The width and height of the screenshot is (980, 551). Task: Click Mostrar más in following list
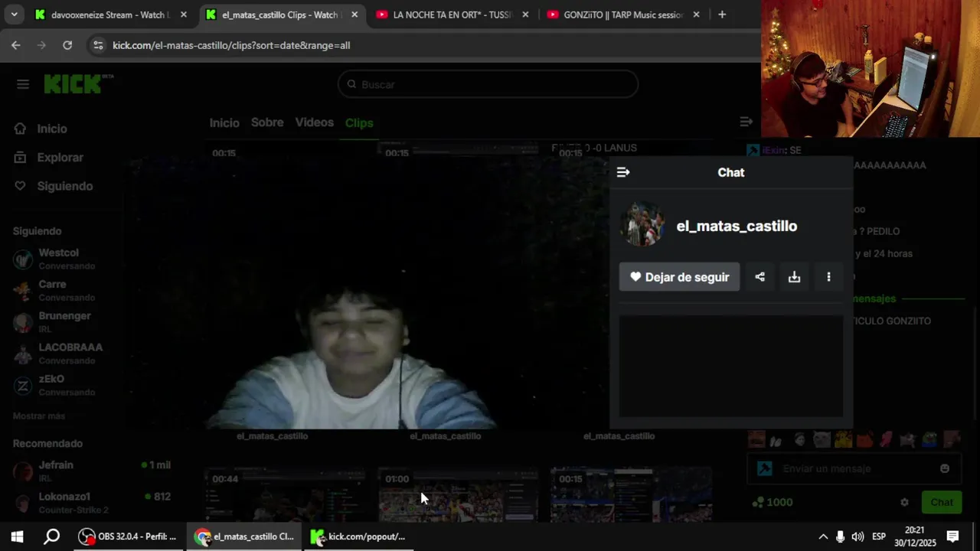click(39, 416)
